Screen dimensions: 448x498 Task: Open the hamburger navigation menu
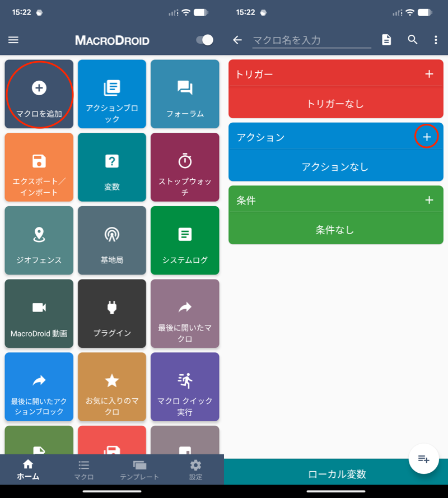click(13, 40)
